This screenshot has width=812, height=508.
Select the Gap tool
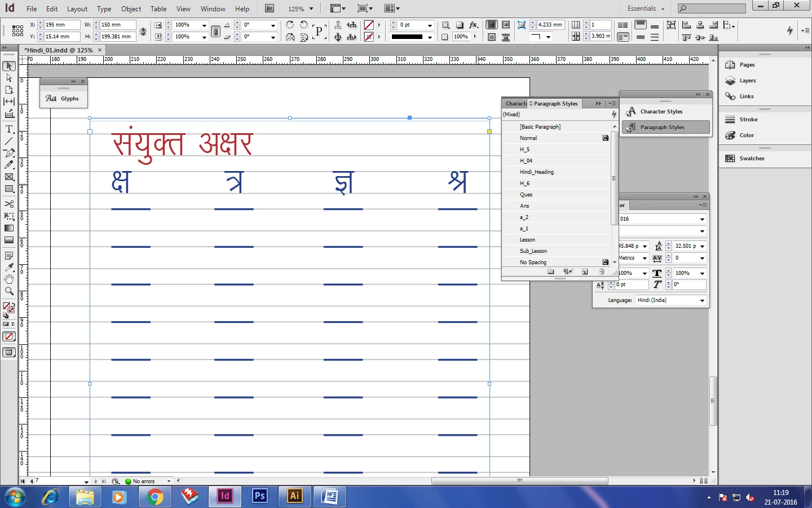(x=9, y=102)
